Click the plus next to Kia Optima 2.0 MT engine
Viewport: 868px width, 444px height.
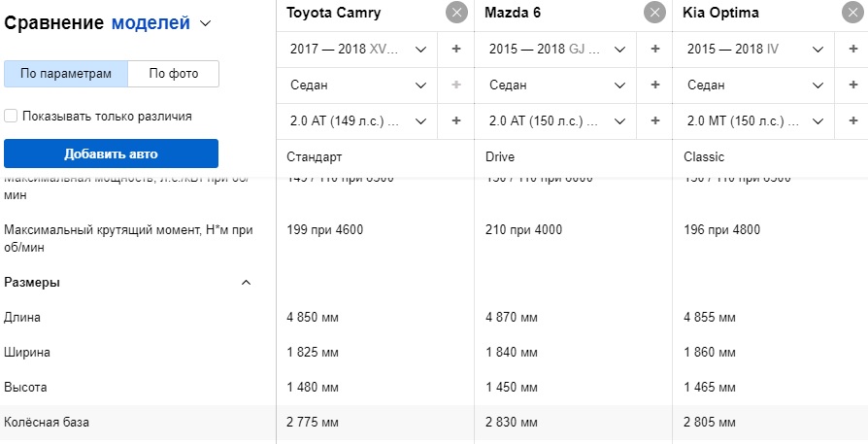coord(853,120)
